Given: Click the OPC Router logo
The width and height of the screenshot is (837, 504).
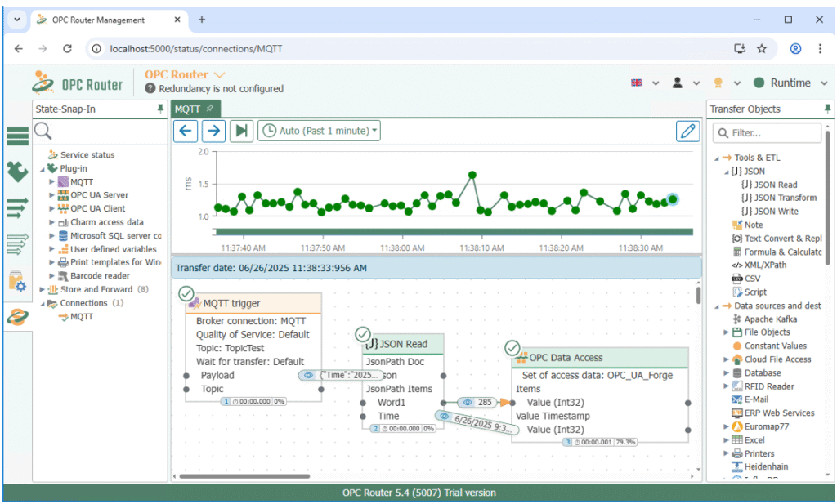Looking at the screenshot, I should coord(78,84).
